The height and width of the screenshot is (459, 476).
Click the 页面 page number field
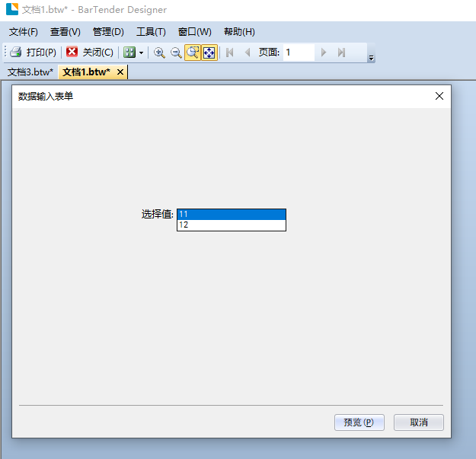pos(299,53)
